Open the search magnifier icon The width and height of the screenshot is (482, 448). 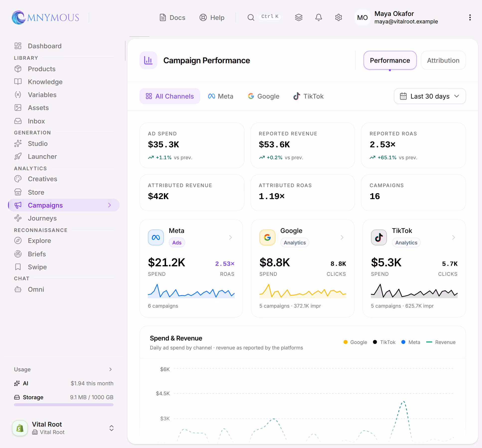pos(251,17)
